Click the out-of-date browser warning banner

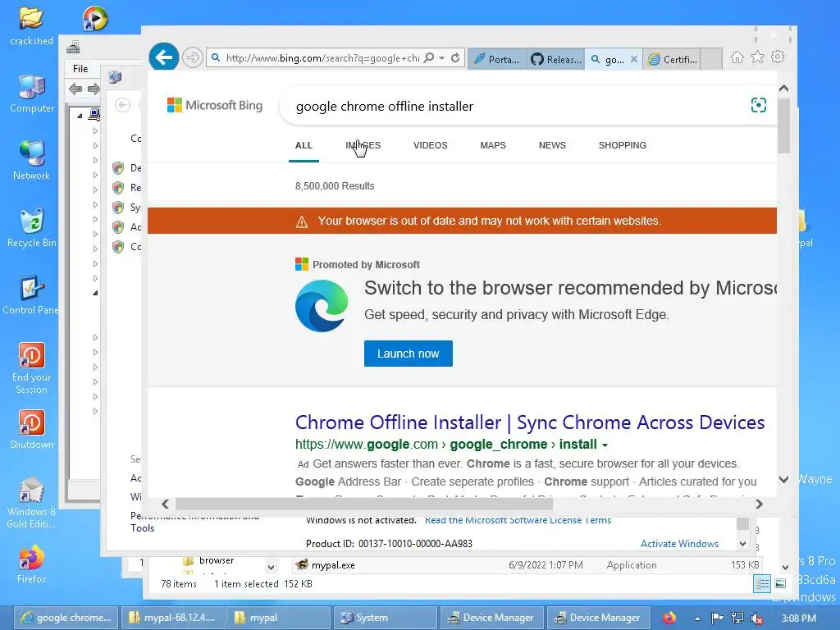(463, 221)
